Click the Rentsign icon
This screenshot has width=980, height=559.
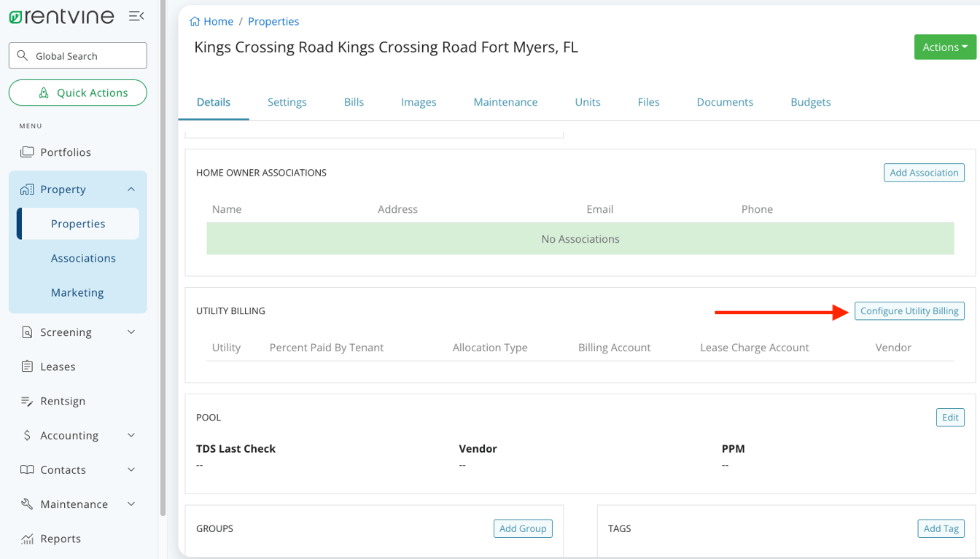point(28,400)
